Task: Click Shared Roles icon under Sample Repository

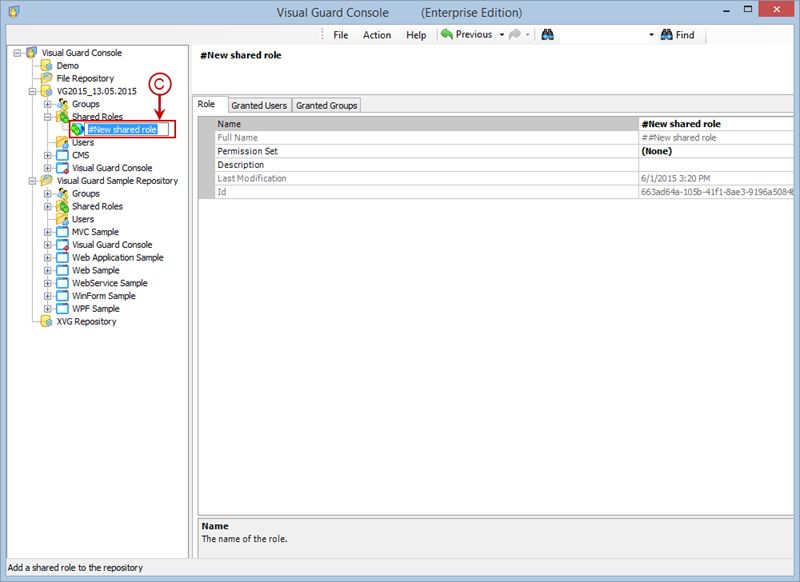Action: coord(62,206)
